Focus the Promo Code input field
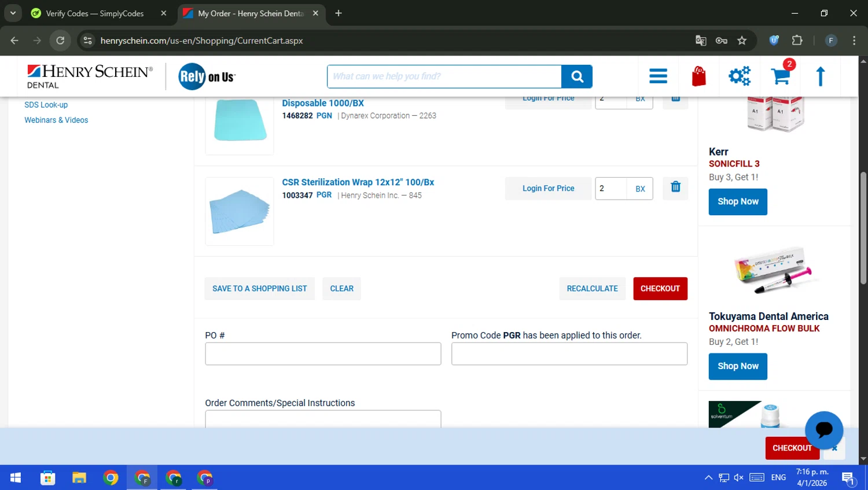Screen dimensions: 868x490 569,353
